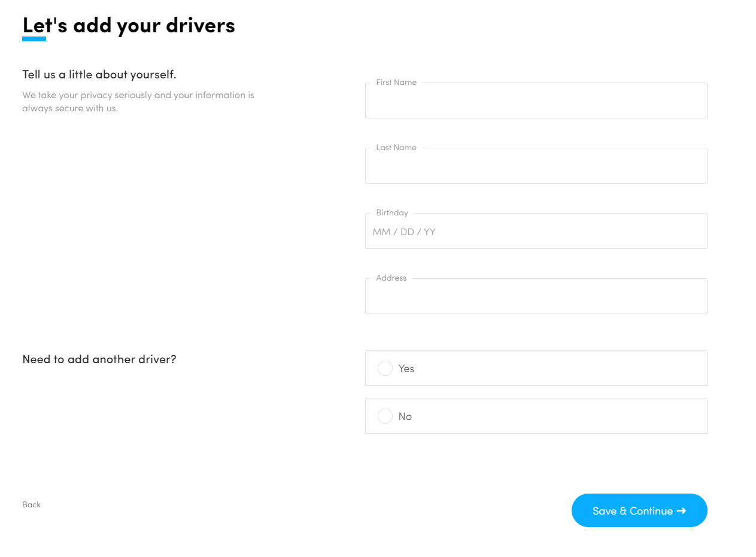Click the privacy notice paragraph text

pyautogui.click(x=138, y=101)
